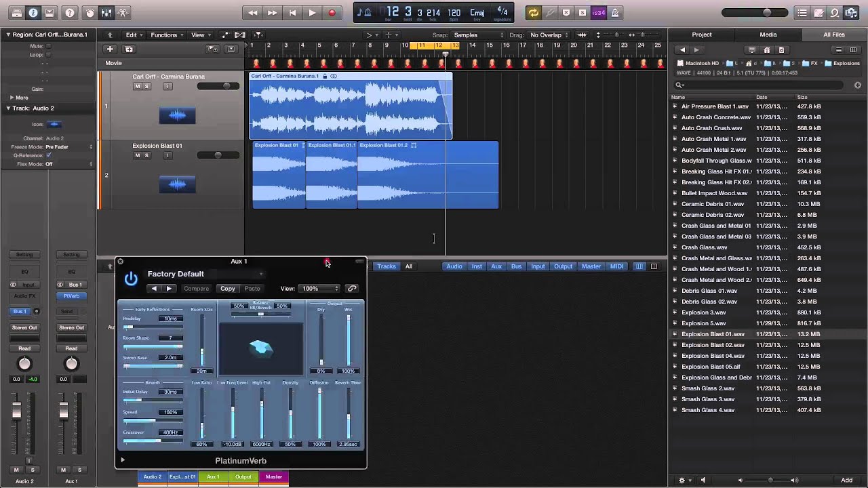Toggle PlatinumVerb plugin power button
Image resolution: width=868 pixels, height=488 pixels.
(131, 278)
